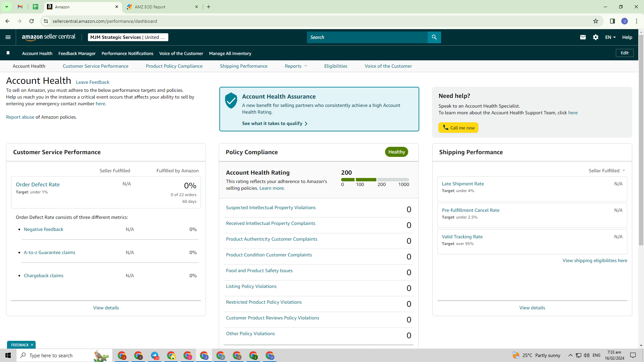Open the Windows Start menu
644x362 pixels.
[8, 355]
